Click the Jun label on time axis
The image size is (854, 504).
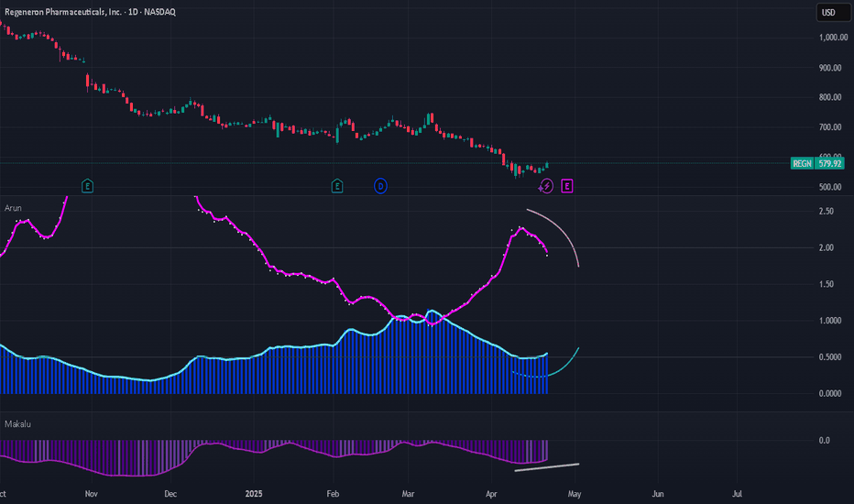(x=658, y=494)
